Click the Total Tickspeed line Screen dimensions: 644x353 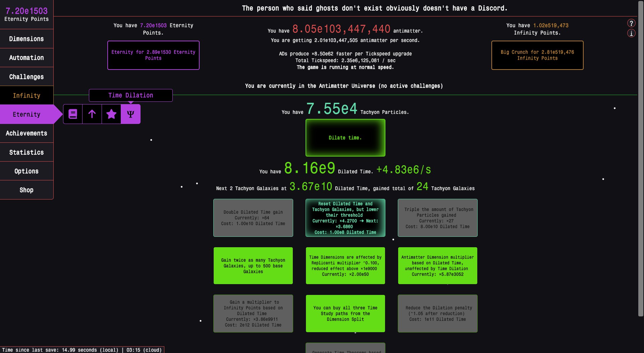click(345, 60)
